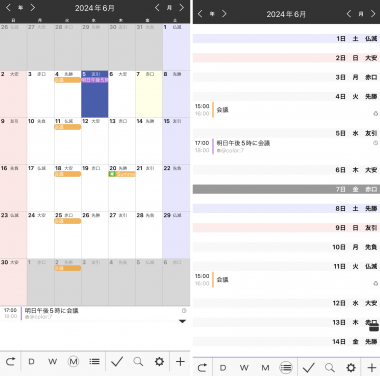The height and width of the screenshot is (376, 380).
Task: Select June 15 cell in month grid
Action: click(x=176, y=141)
